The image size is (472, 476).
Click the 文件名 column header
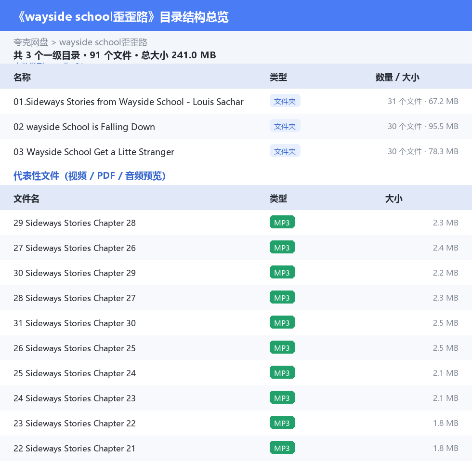[x=26, y=198]
